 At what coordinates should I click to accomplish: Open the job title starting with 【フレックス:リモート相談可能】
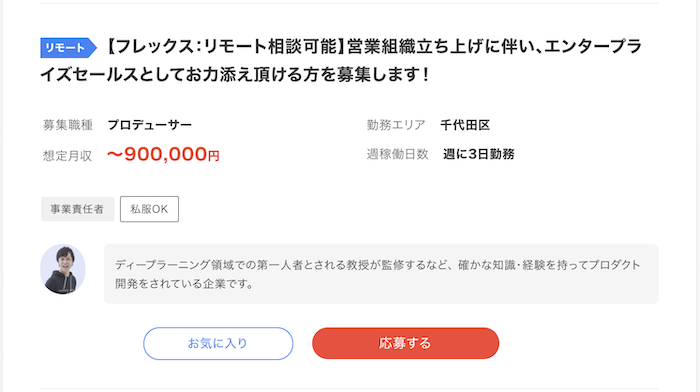click(x=341, y=61)
